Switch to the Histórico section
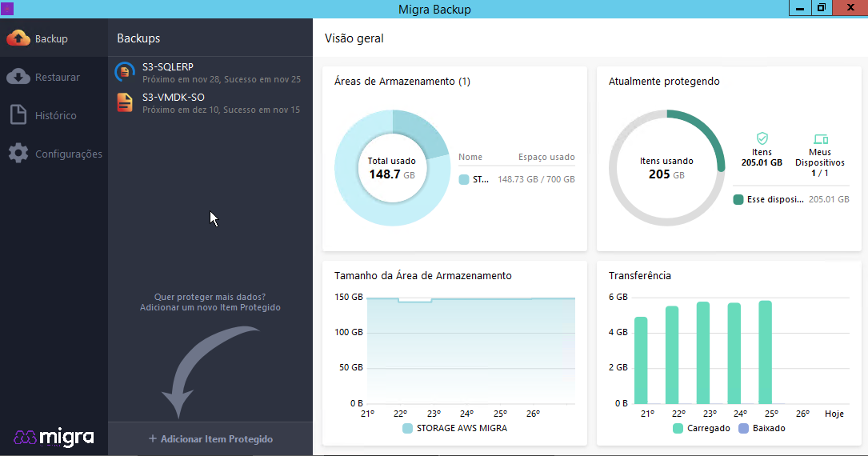The width and height of the screenshot is (868, 456). click(55, 116)
